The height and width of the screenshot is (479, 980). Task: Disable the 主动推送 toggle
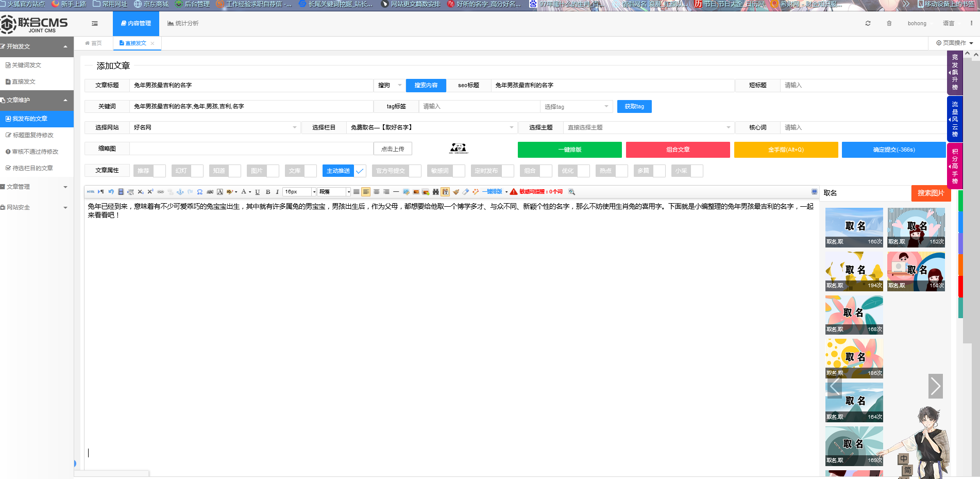[360, 171]
